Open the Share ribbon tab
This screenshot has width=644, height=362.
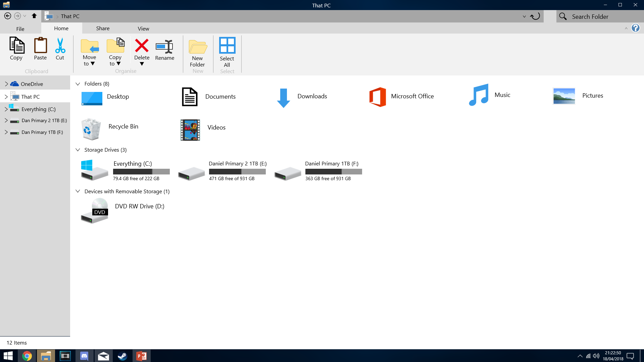pos(103,29)
